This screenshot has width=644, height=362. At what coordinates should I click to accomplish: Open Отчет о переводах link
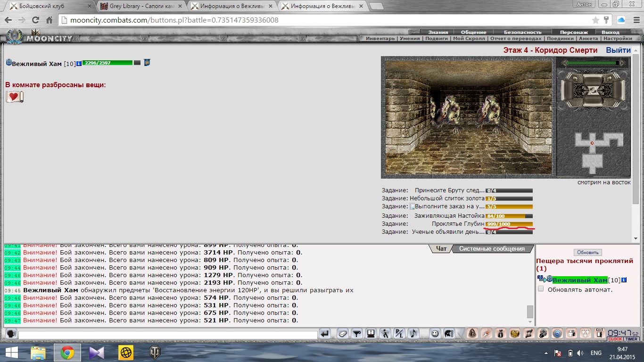coord(516,39)
